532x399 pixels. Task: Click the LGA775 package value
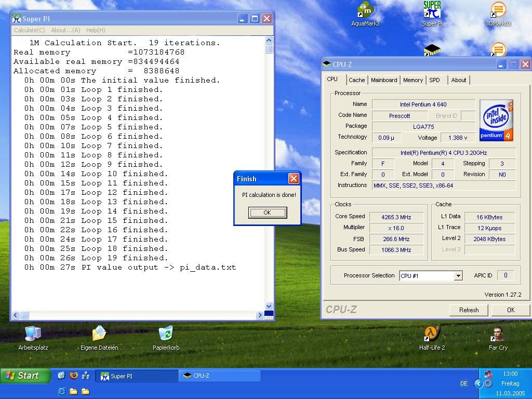(423, 127)
